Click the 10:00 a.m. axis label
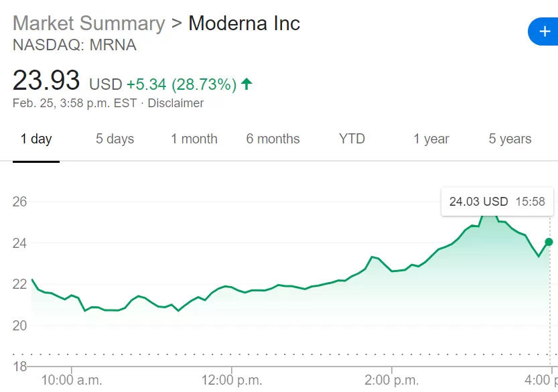 click(72, 380)
